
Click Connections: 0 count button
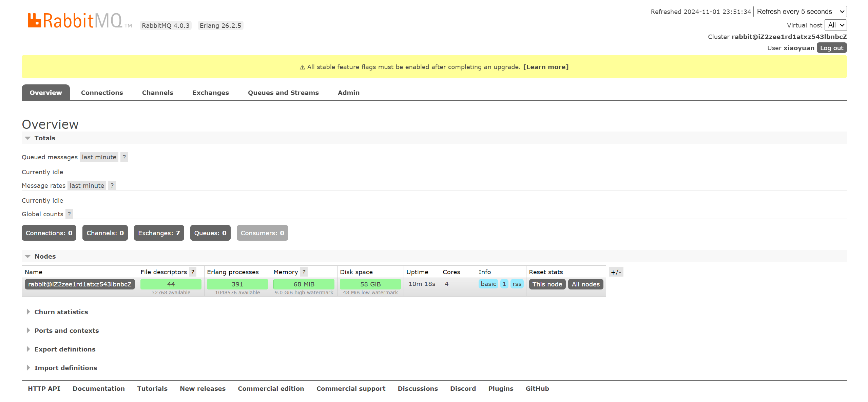coord(49,233)
